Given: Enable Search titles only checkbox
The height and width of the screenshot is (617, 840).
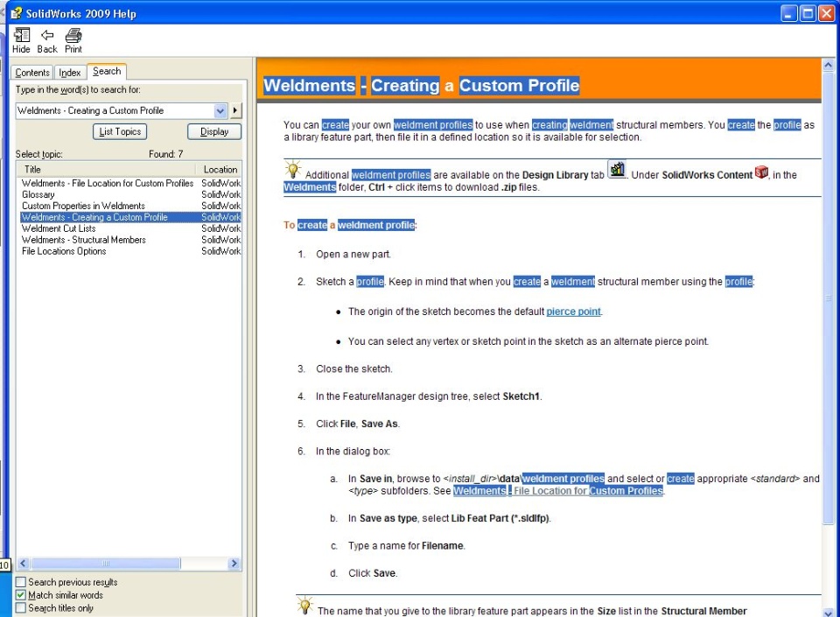Looking at the screenshot, I should [20, 608].
